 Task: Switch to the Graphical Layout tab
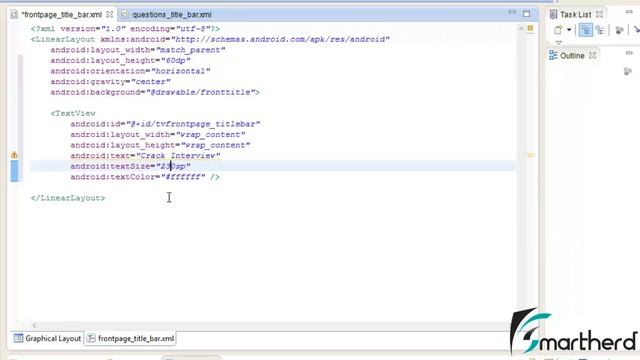click(47, 338)
